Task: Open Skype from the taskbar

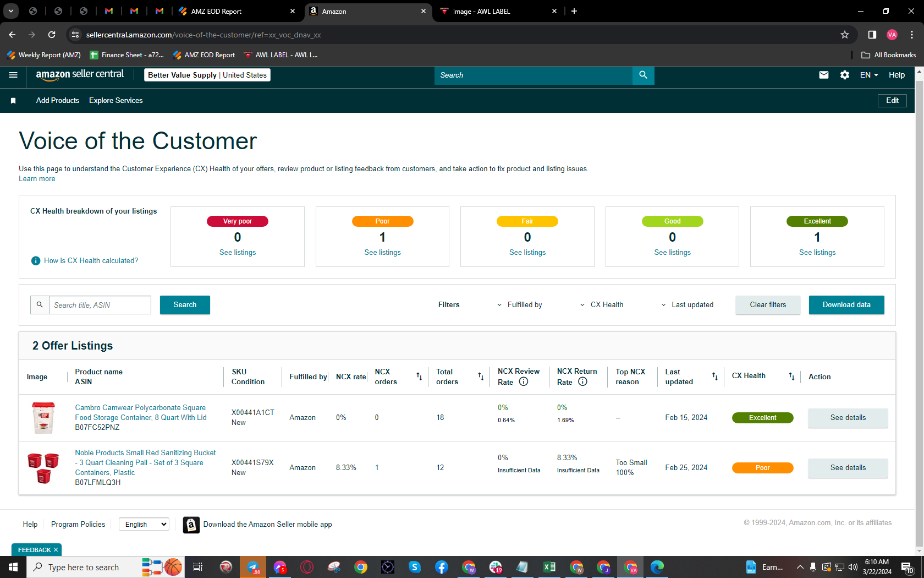Action: [x=415, y=567]
